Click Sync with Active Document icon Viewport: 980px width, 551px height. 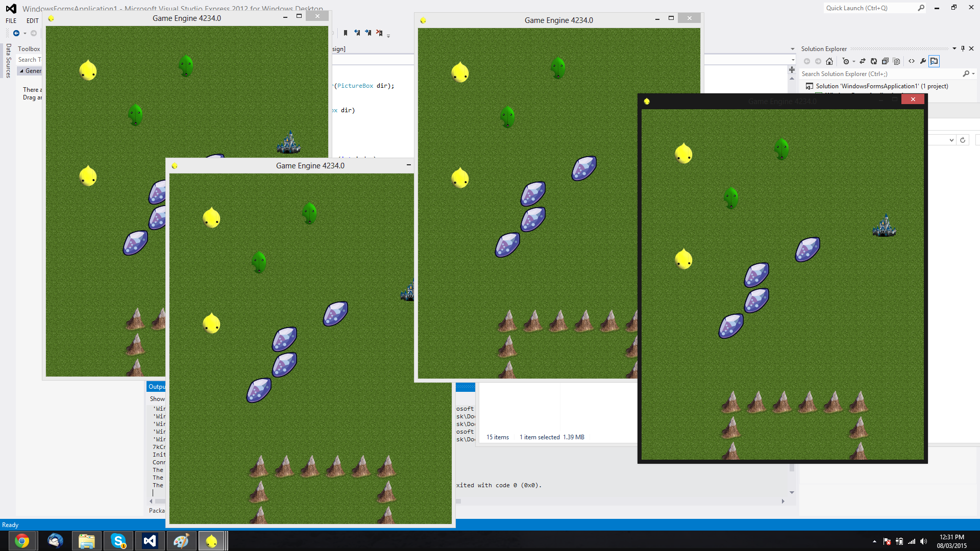click(863, 61)
